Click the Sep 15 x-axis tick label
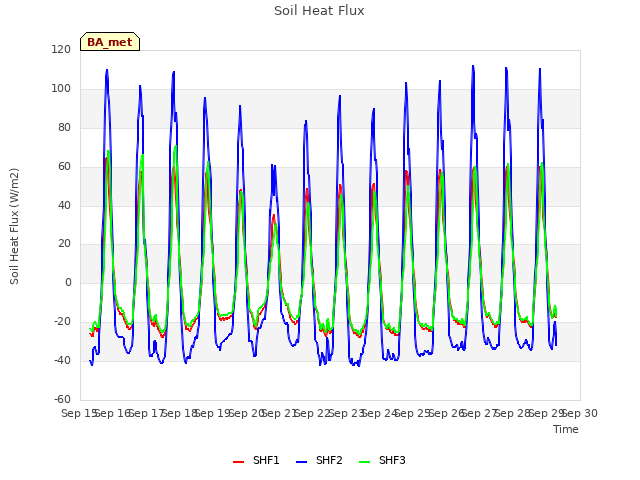The width and height of the screenshot is (640, 480). 79,413
